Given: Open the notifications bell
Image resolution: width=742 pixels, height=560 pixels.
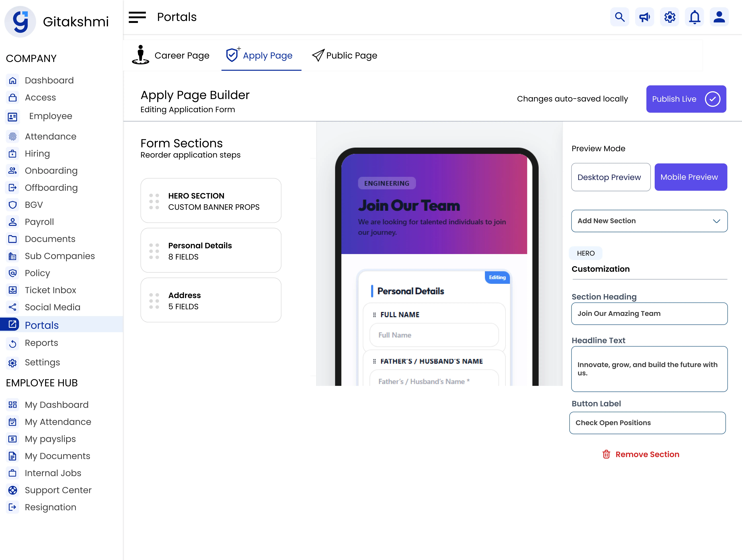Looking at the screenshot, I should coord(694,17).
